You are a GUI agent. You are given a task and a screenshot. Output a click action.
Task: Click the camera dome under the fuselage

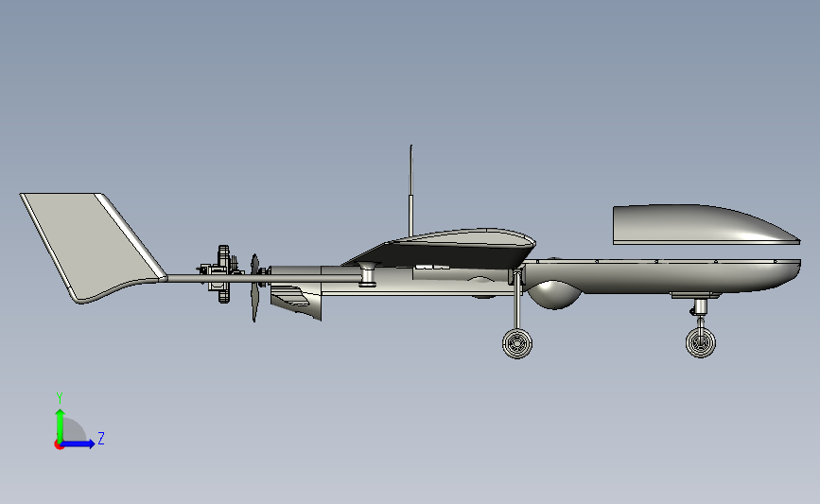[x=554, y=294]
